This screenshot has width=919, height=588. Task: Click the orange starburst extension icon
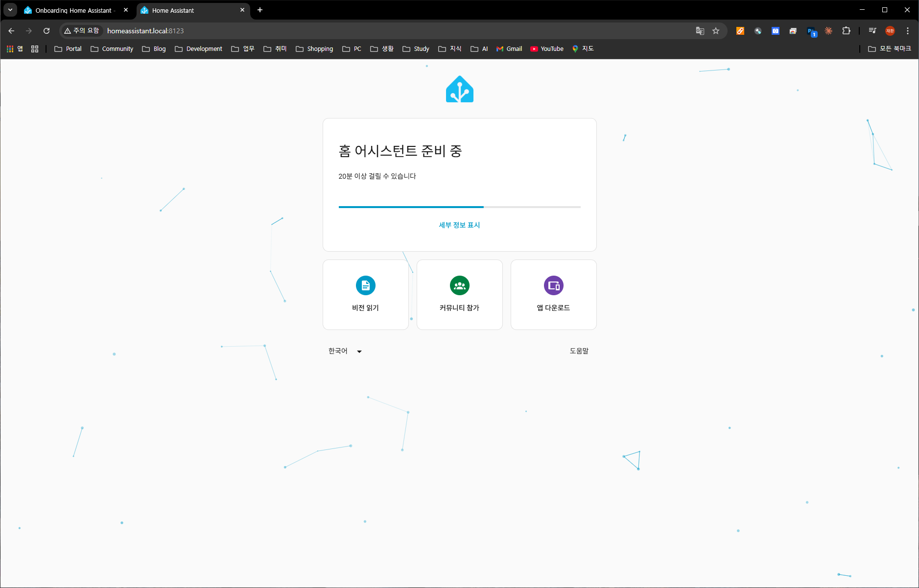coord(828,31)
